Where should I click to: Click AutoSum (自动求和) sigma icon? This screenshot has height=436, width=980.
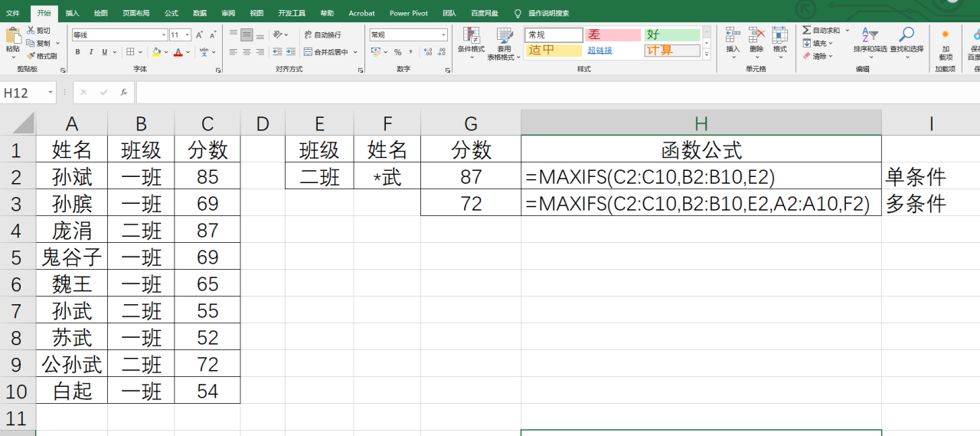pos(807,30)
